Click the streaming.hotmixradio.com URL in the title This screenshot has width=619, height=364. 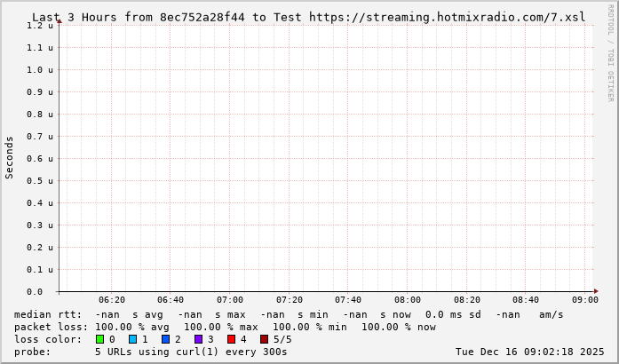[x=447, y=18]
